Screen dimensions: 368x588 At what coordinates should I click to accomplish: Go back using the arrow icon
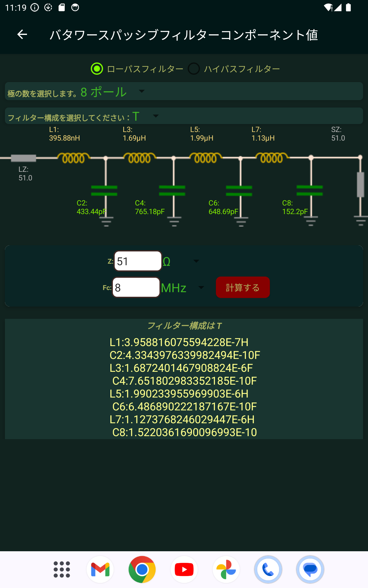tap(22, 34)
